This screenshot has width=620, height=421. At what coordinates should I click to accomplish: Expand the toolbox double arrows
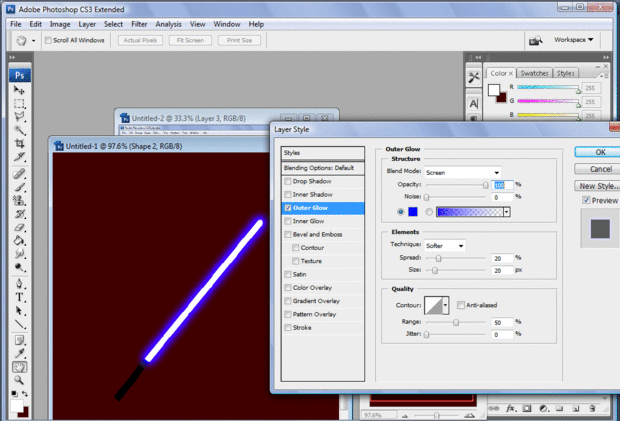point(12,57)
